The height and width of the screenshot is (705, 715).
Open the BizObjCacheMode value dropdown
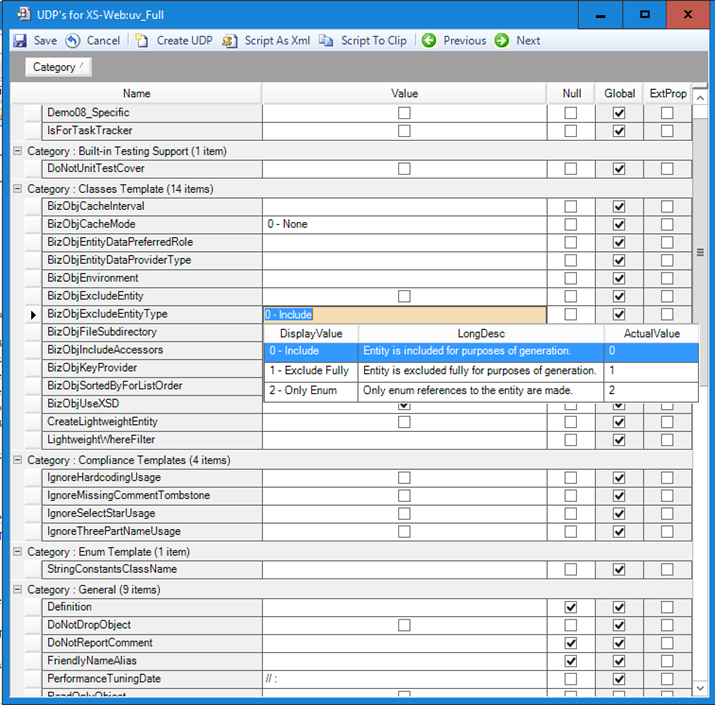coord(404,224)
